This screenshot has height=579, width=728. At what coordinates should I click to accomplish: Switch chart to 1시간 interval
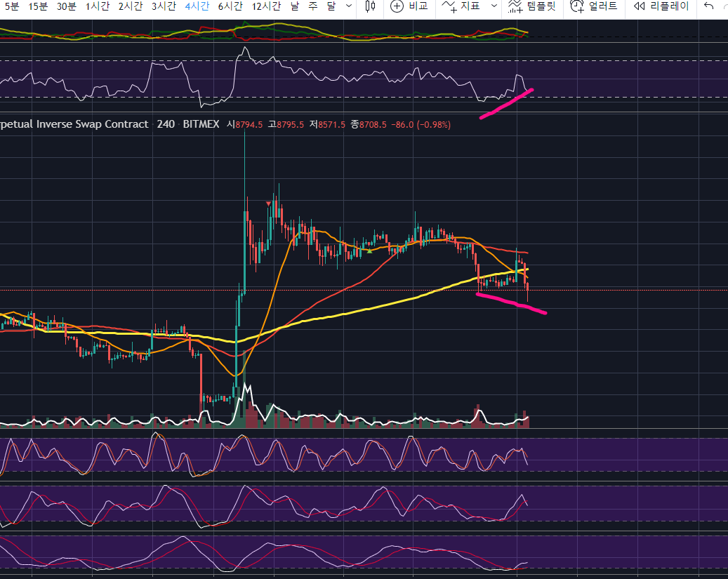pos(98,6)
